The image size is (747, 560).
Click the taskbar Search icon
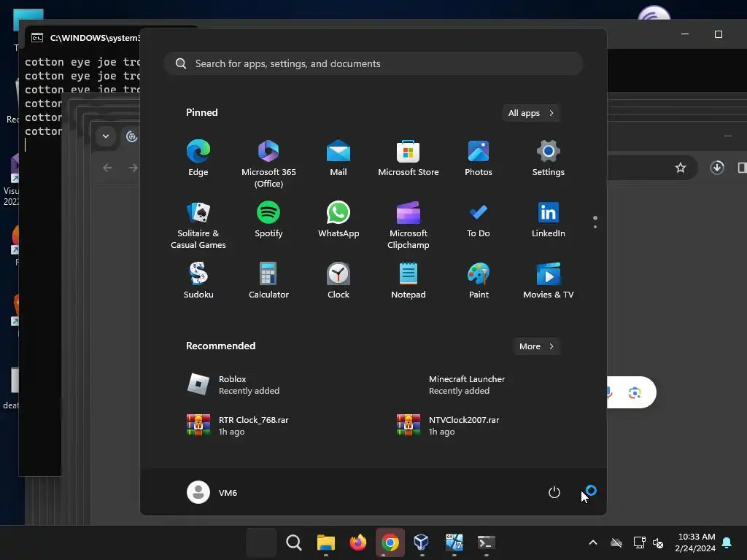(293, 542)
